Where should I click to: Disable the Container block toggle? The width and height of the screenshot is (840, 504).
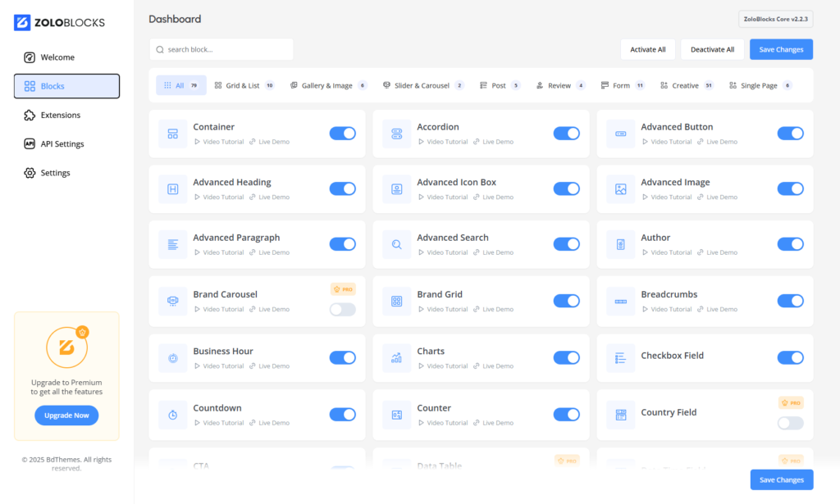pos(342,134)
